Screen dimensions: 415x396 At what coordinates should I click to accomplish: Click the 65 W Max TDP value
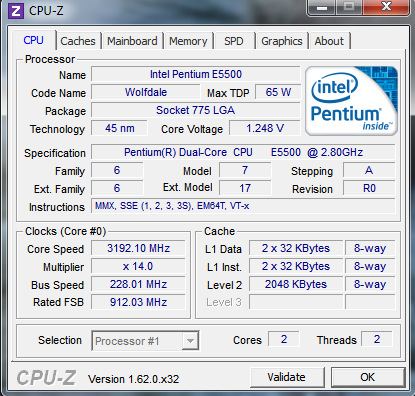pos(278,92)
